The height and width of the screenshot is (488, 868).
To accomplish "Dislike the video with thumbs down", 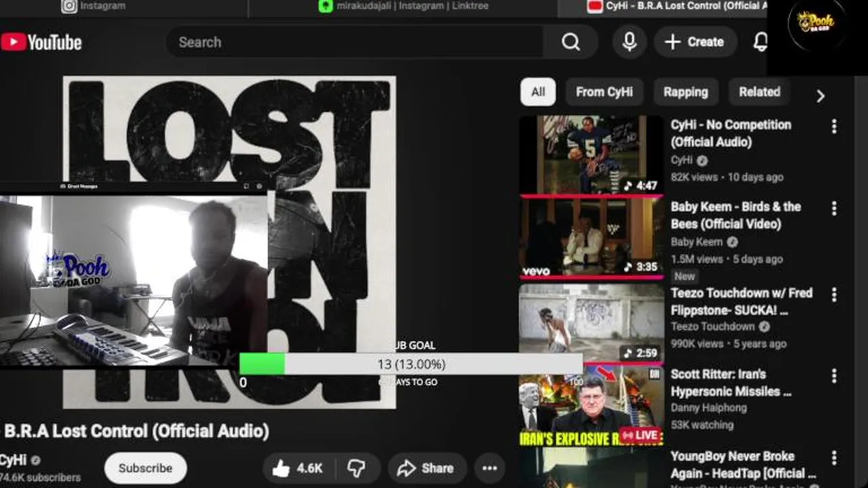I will tap(357, 468).
